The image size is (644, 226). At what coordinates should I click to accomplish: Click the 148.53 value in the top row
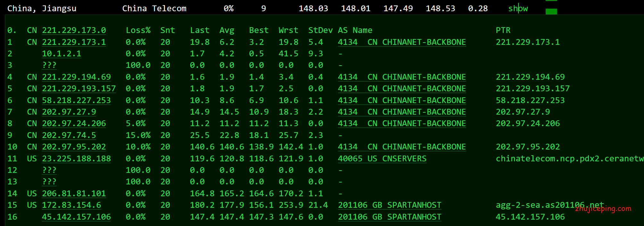(x=441, y=9)
